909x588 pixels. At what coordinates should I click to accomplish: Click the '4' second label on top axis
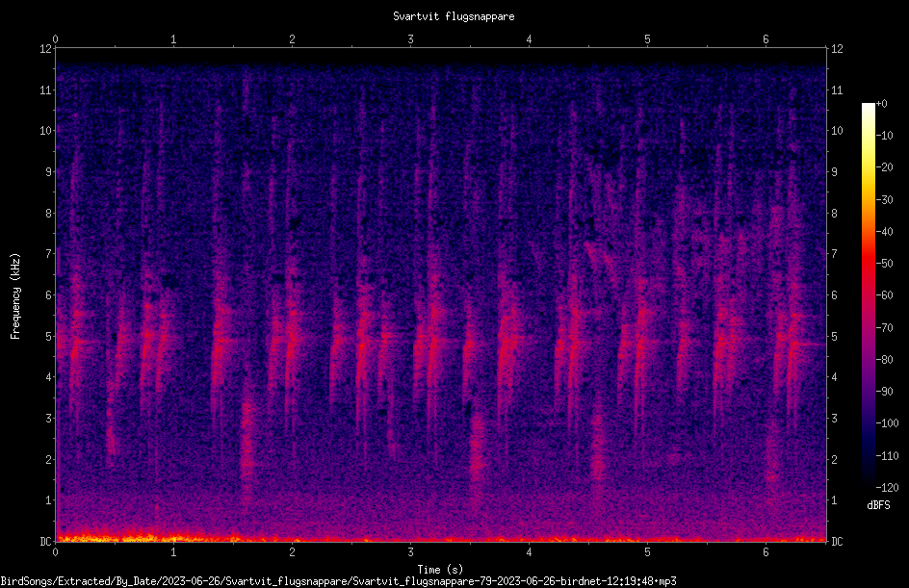[529, 39]
